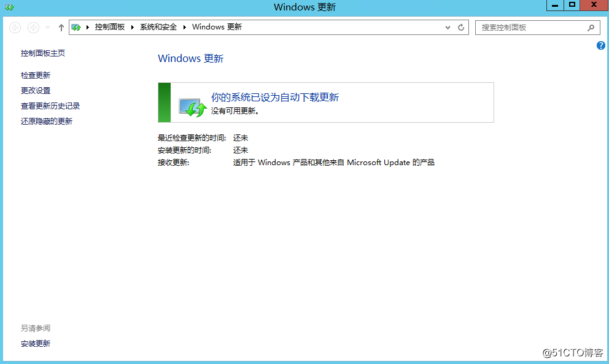Viewport: 609px width, 364px height.
Task: Click 检查更新 in the sidebar
Action: point(36,75)
